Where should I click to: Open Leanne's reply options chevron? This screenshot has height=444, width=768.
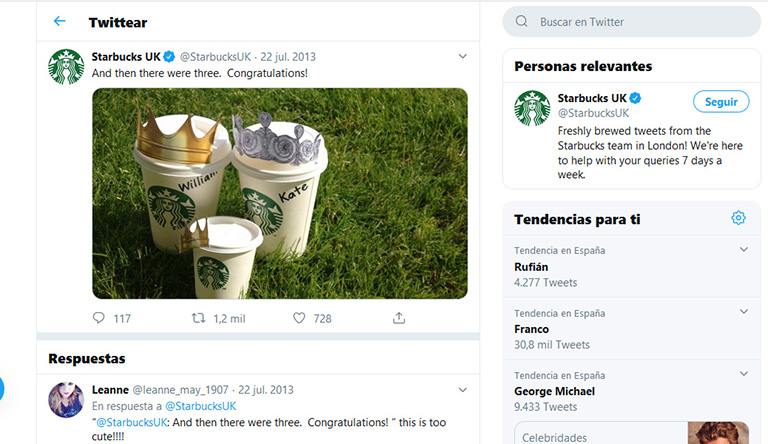point(462,389)
